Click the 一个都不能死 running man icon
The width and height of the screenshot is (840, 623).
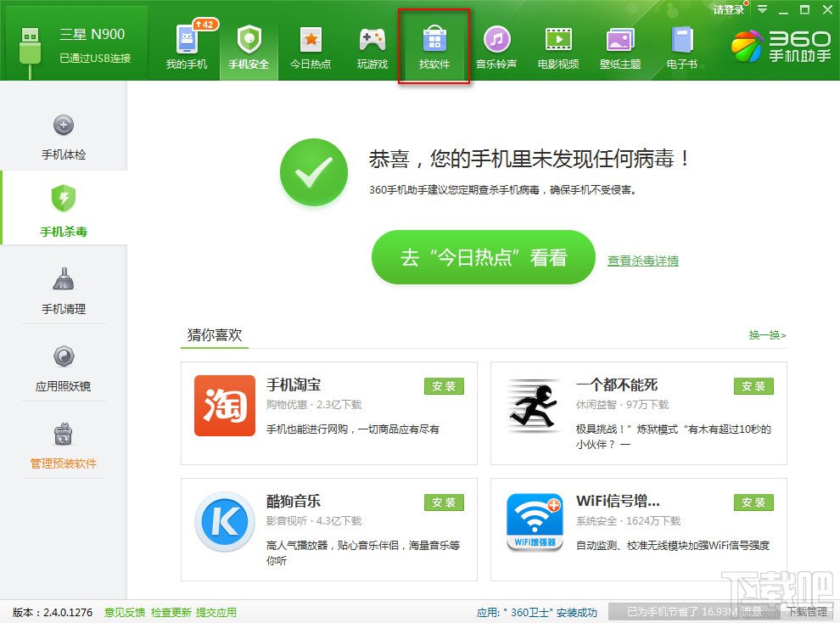click(534, 406)
